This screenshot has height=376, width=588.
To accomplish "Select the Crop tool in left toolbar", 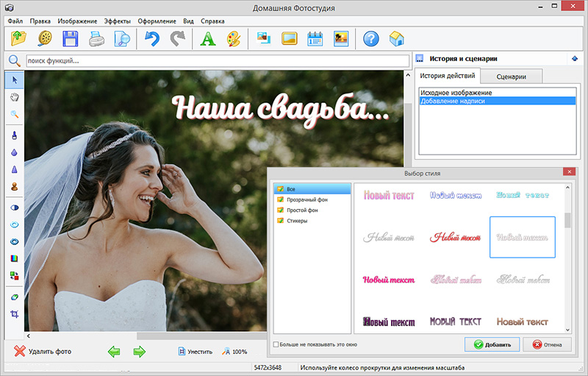I will point(14,314).
